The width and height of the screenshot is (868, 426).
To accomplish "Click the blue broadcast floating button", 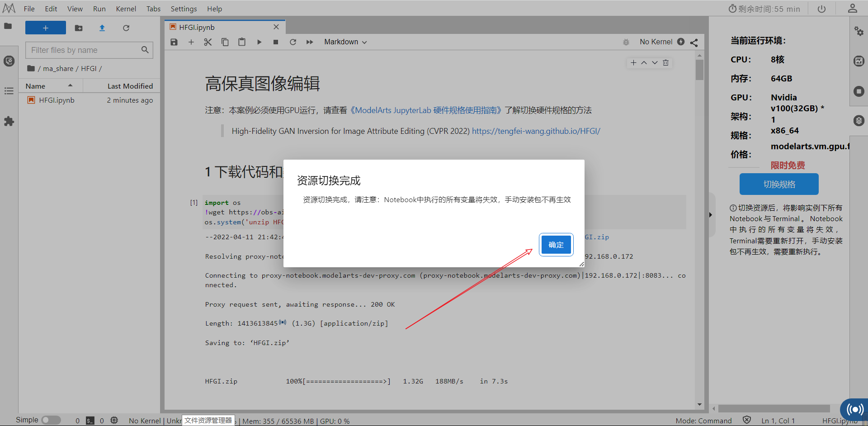I will tap(854, 410).
